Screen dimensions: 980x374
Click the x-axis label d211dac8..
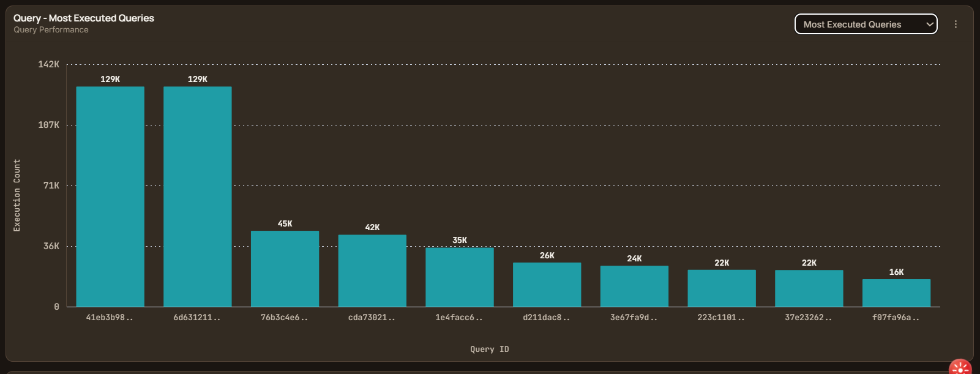coord(547,318)
